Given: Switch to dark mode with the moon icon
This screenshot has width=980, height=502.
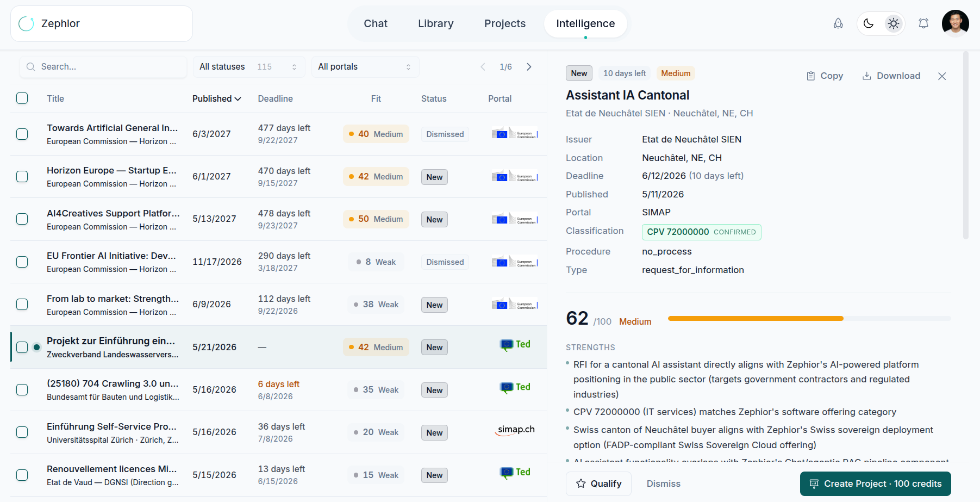Looking at the screenshot, I should coord(869,23).
